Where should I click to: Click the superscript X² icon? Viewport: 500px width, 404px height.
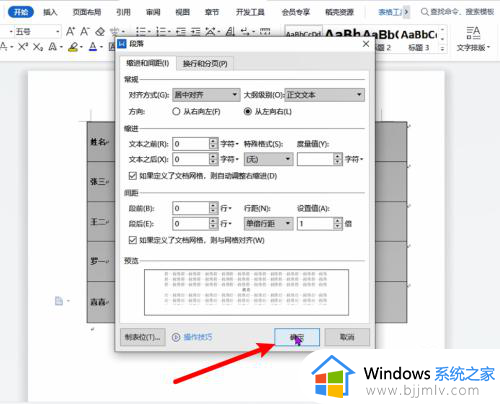click(x=23, y=47)
